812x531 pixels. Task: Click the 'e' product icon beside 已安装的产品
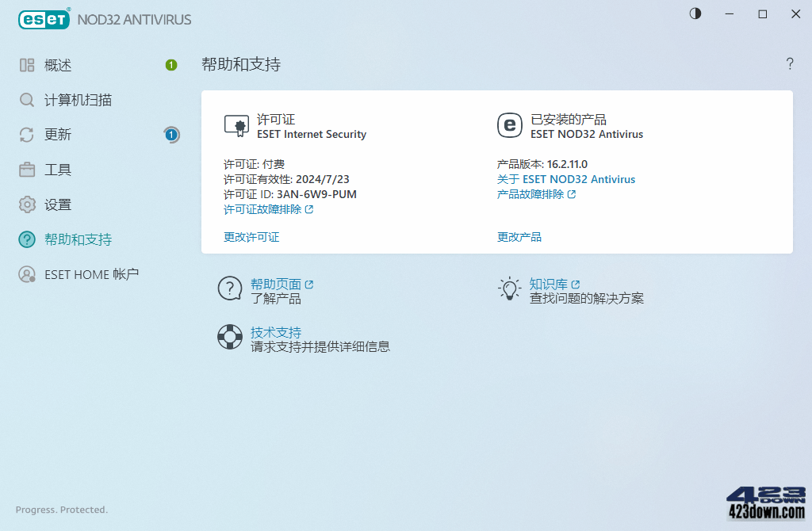tap(508, 125)
